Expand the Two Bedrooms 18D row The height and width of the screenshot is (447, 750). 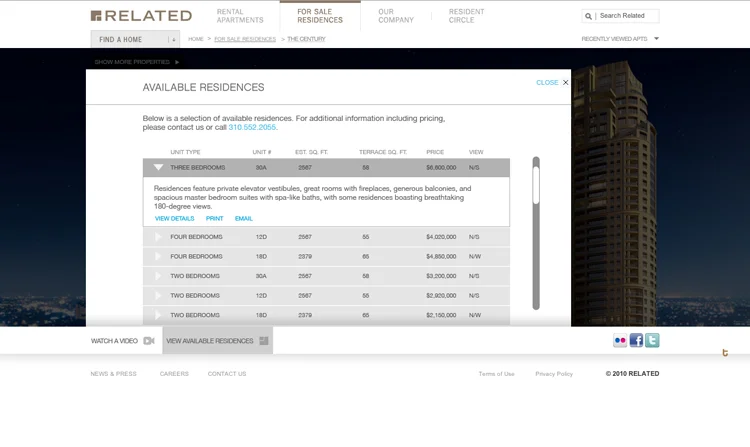158,316
